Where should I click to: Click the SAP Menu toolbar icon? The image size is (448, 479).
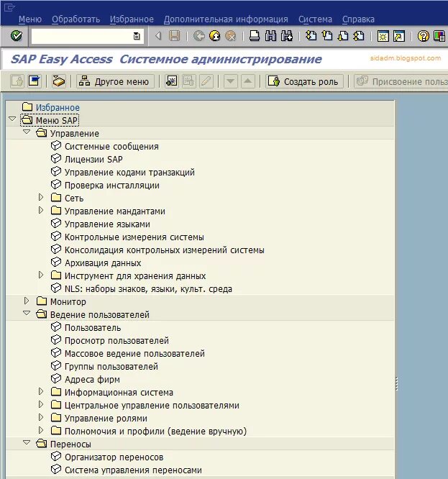click(35, 81)
